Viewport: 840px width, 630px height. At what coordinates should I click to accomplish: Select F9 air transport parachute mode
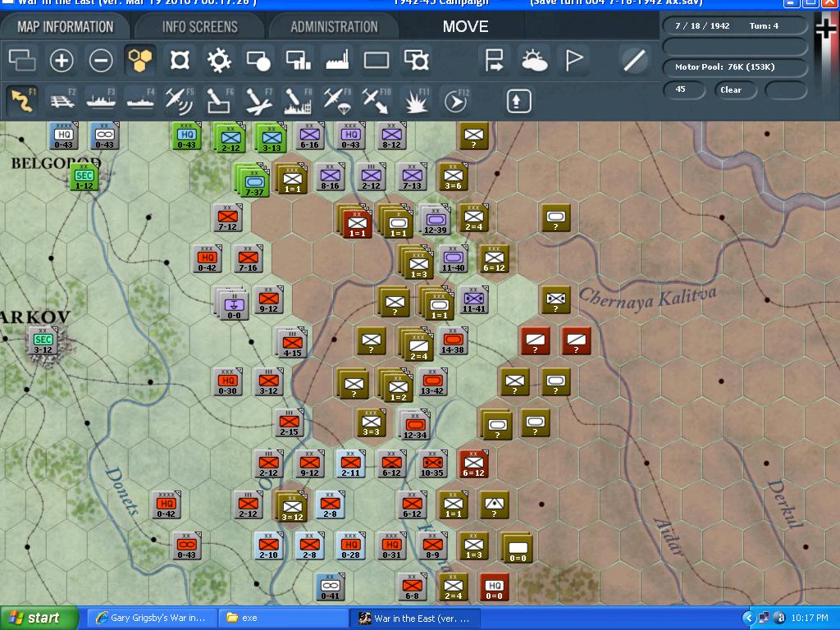(x=337, y=101)
